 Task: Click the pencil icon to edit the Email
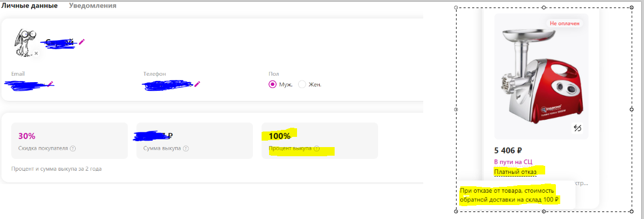(x=50, y=84)
